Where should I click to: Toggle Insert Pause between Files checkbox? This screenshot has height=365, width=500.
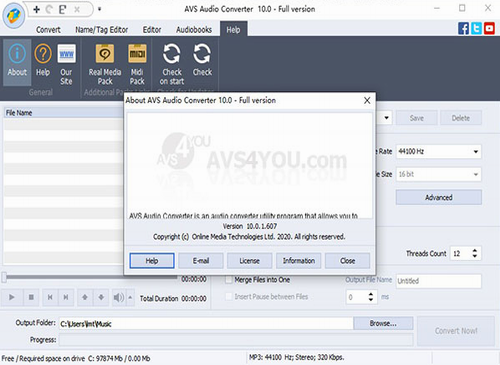(229, 296)
